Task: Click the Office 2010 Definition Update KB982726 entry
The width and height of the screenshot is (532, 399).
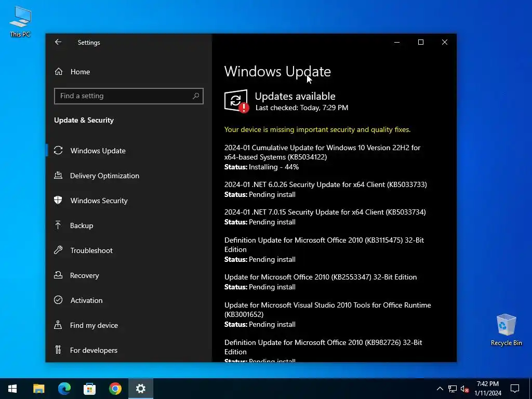Action: [x=323, y=350]
